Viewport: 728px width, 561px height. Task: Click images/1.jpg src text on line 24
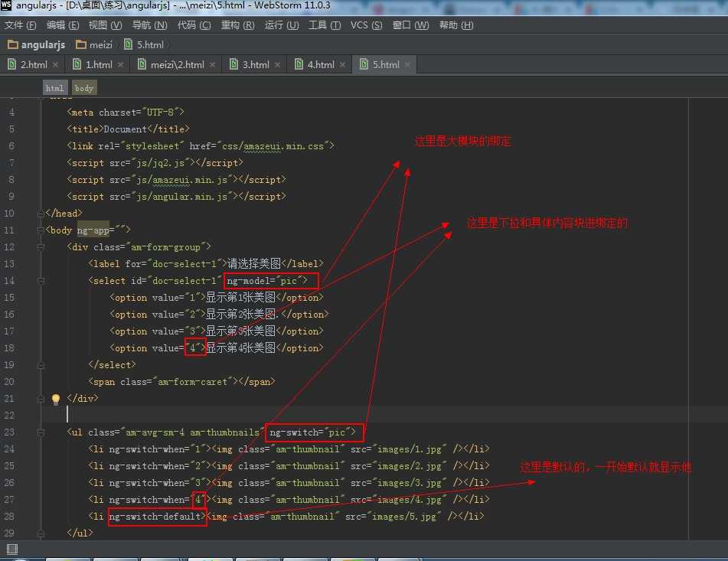point(409,449)
